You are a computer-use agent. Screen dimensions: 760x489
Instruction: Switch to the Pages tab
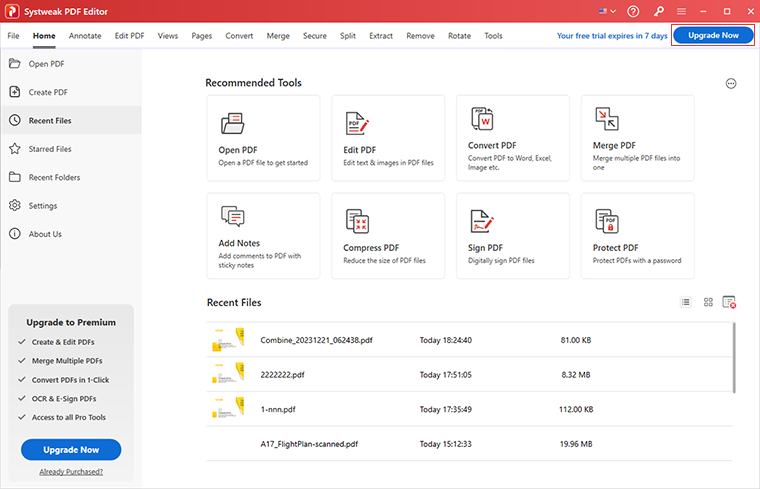pos(202,36)
